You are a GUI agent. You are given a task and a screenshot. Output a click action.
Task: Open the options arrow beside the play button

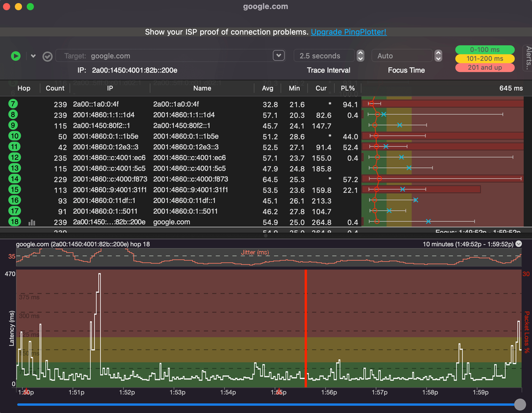point(33,56)
